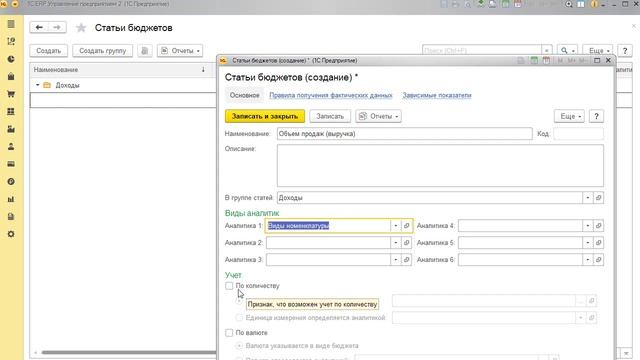Open the Аналитика 1 linked item icon
The height and width of the screenshot is (360, 640).
pyautogui.click(x=407, y=226)
